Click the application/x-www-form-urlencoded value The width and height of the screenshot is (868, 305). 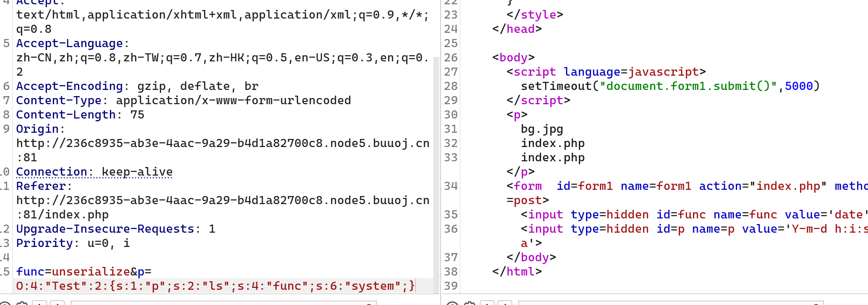point(234,100)
